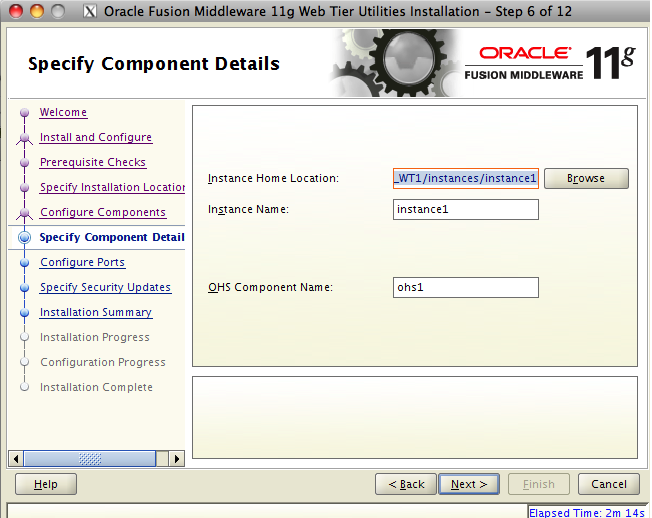Click the sidebar scroll right arrow

click(x=177, y=459)
